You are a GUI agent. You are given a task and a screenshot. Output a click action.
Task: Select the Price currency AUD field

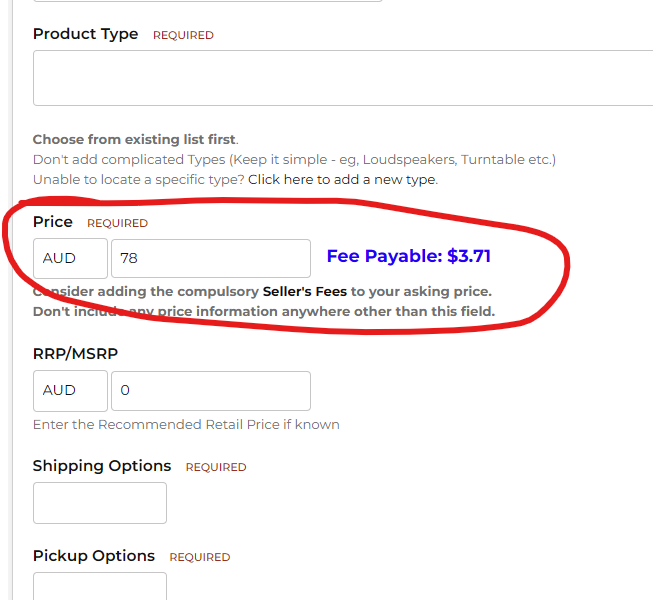[x=70, y=258]
